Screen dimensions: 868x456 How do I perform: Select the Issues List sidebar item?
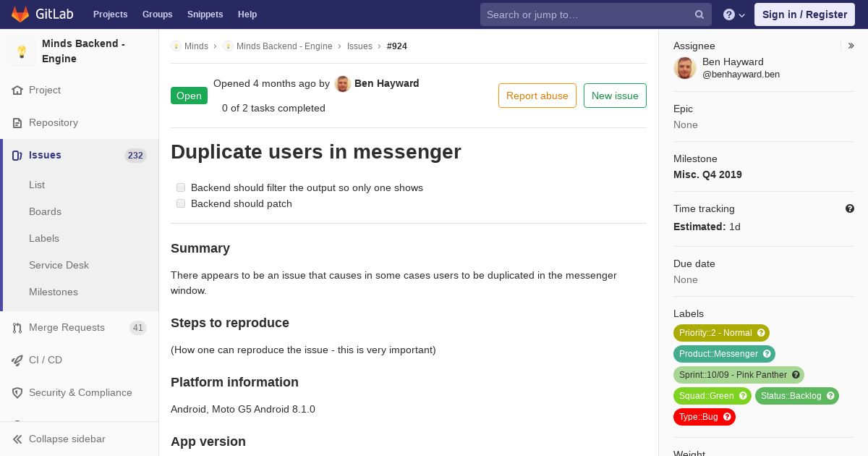pyautogui.click(x=37, y=185)
